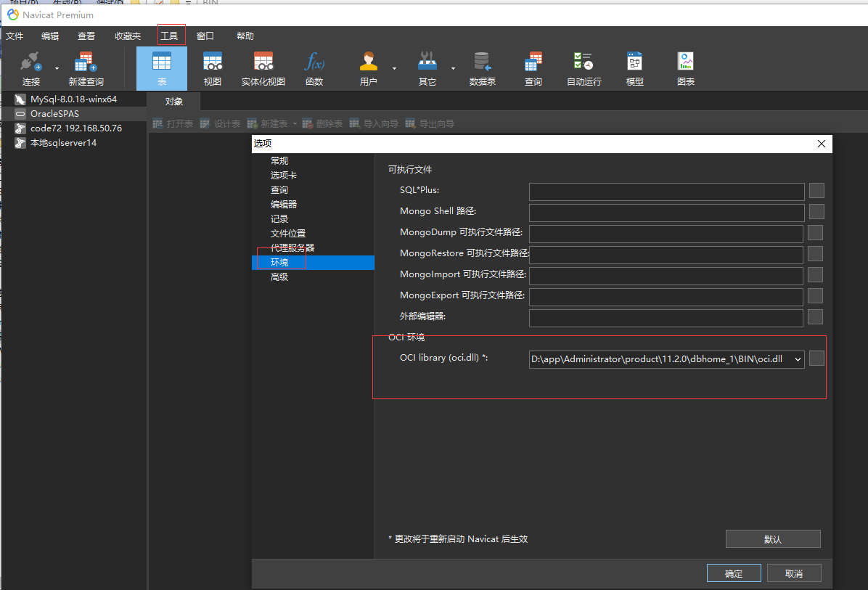Open the OCI library path dropdown
Screen dimensions: 868x590
[798, 359]
